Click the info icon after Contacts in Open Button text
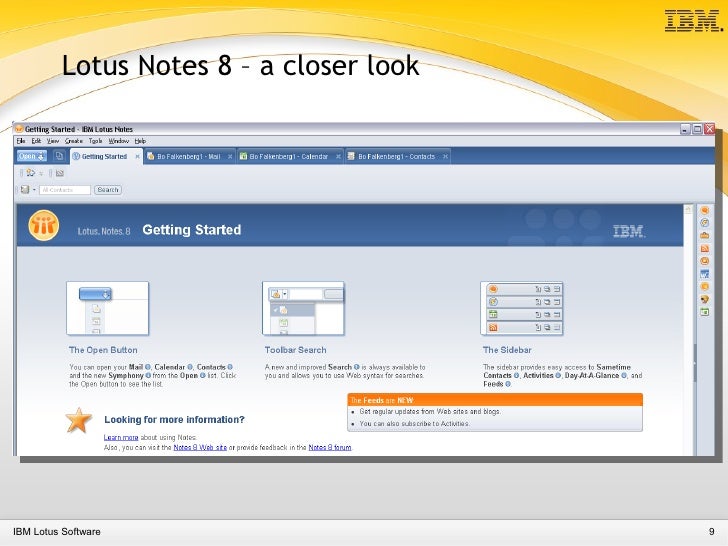 (x=230, y=367)
